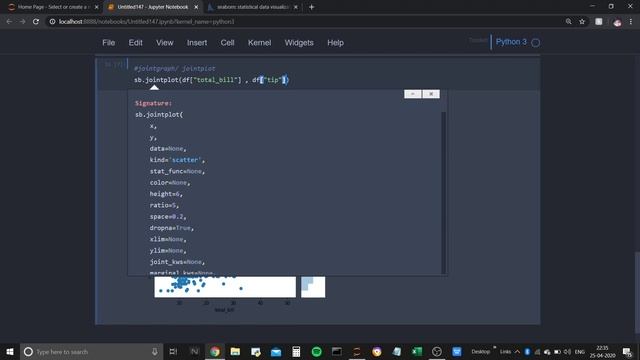This screenshot has height=360, width=640.
Task: Close the signature tooltip
Action: tap(431, 94)
